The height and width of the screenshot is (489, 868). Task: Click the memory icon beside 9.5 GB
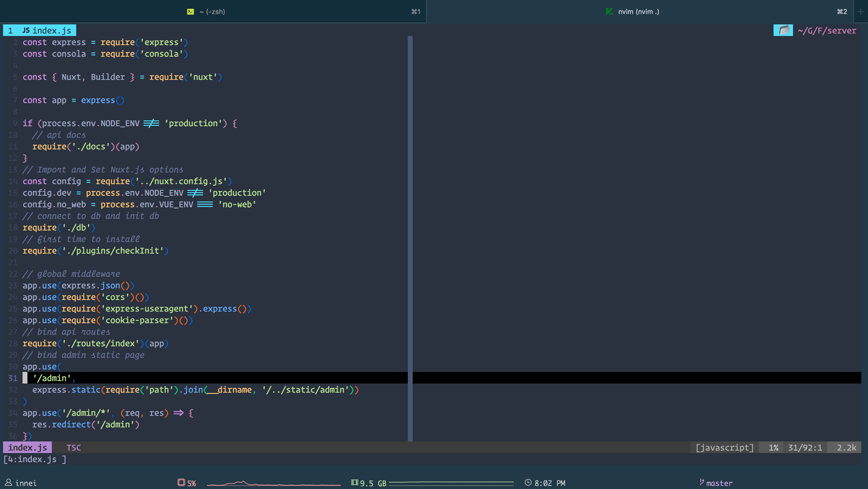[x=354, y=483]
